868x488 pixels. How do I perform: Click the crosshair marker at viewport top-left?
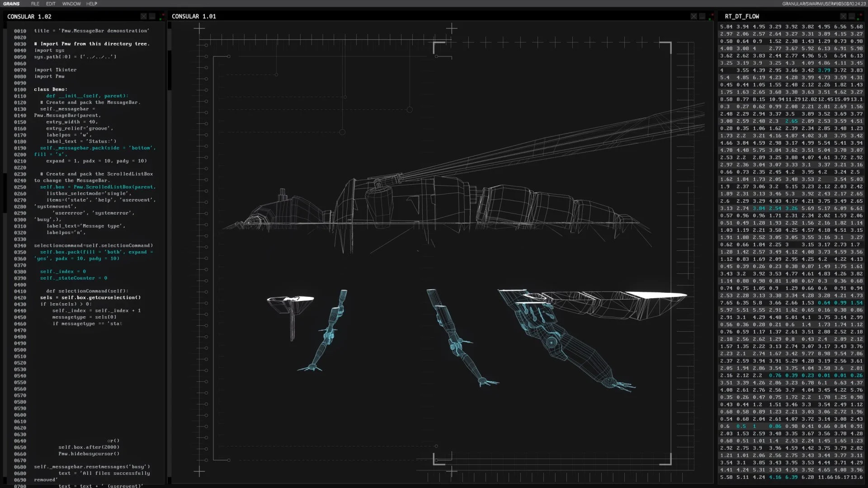(x=199, y=29)
